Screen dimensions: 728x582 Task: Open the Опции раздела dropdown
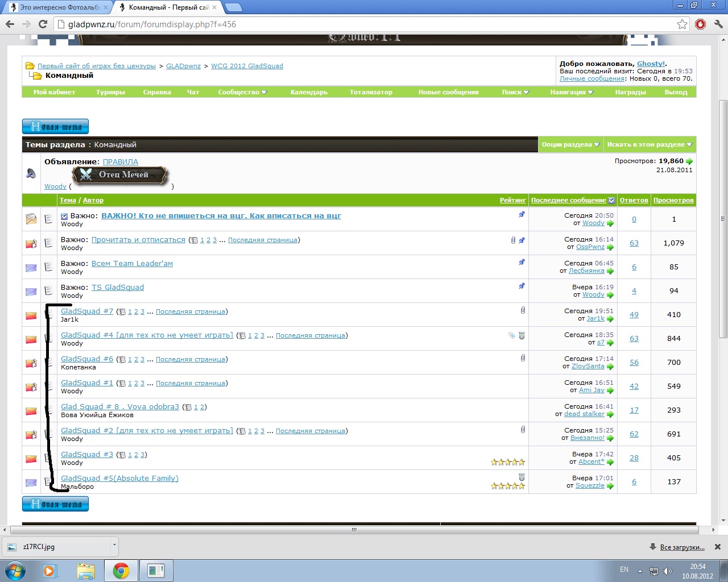click(x=570, y=144)
